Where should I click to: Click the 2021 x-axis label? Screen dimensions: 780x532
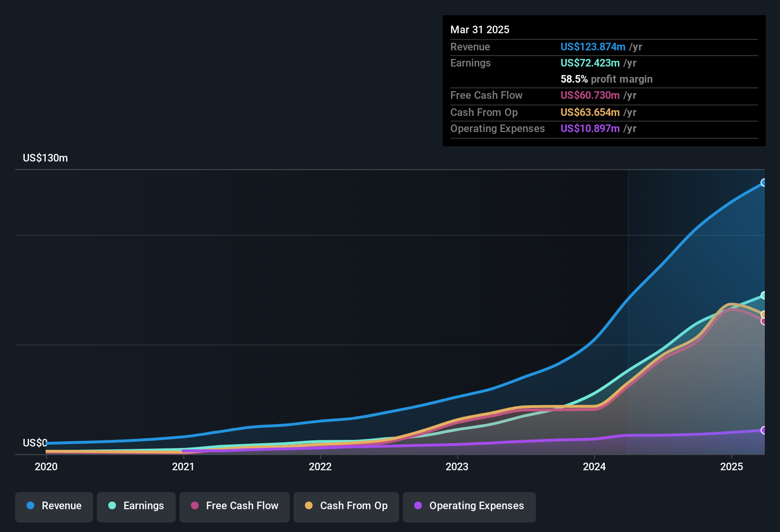[183, 466]
